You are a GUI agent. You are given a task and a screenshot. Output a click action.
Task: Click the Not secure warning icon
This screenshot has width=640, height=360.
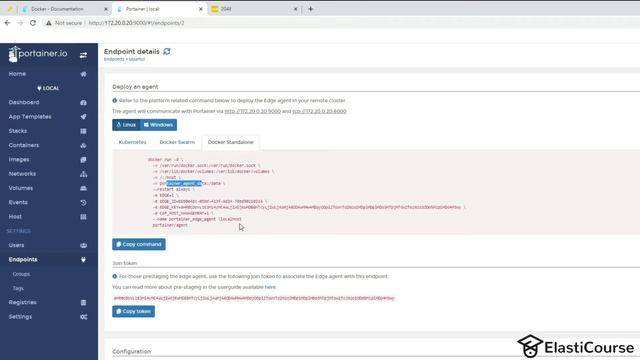click(49, 23)
